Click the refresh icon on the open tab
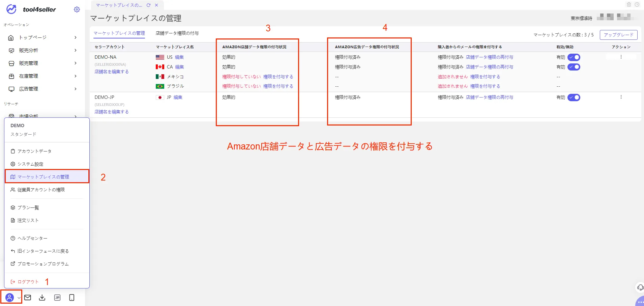This screenshot has width=644, height=306. 148,5
